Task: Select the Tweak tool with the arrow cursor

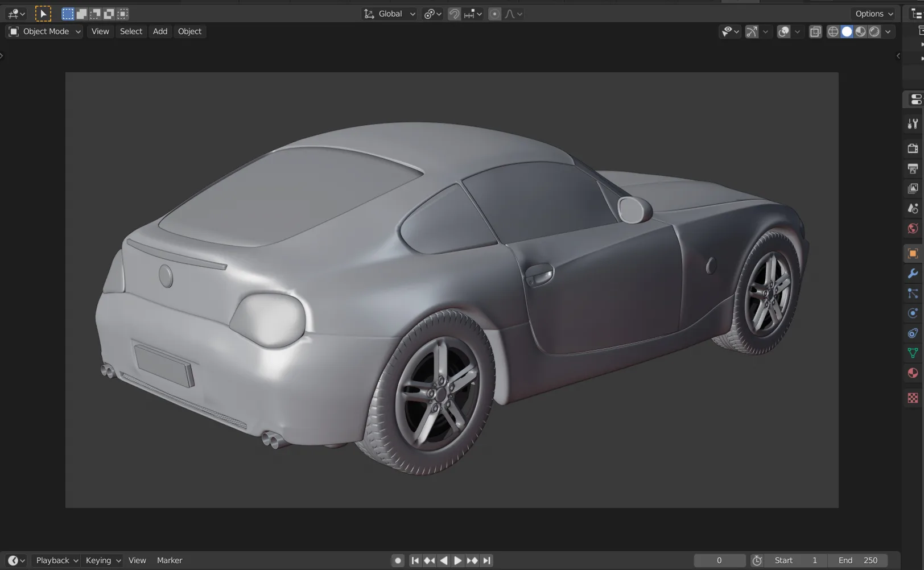Action: click(x=43, y=14)
